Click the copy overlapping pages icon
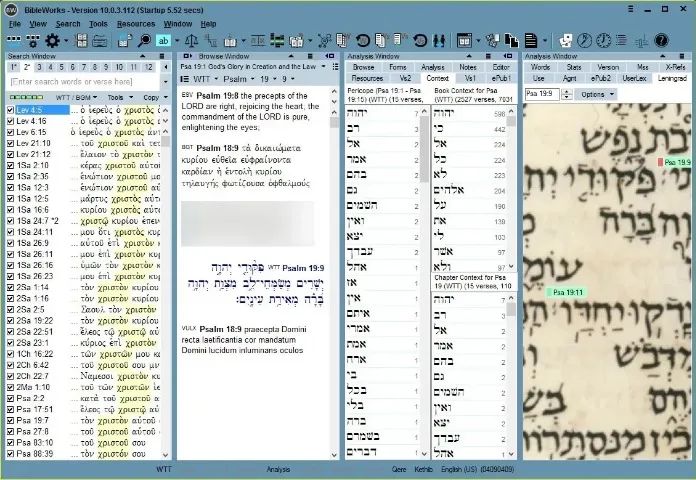The width and height of the screenshot is (696, 480). coord(511,41)
